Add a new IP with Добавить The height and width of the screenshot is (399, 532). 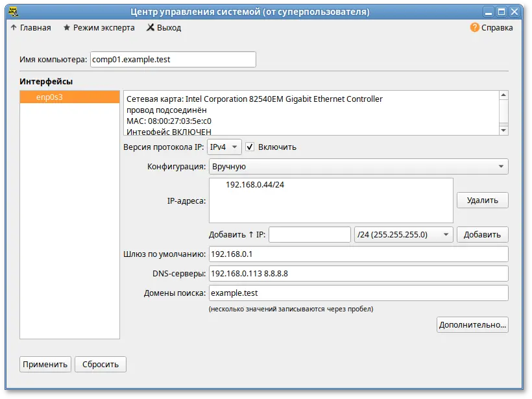tap(482, 234)
